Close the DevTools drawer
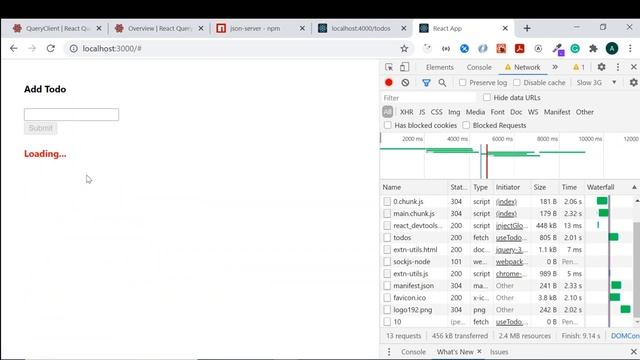Image resolution: width=640 pixels, height=360 pixels. 633,352
